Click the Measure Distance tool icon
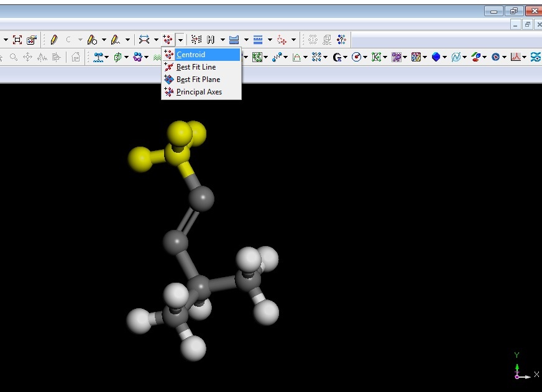The image size is (542, 392). [x=144, y=40]
